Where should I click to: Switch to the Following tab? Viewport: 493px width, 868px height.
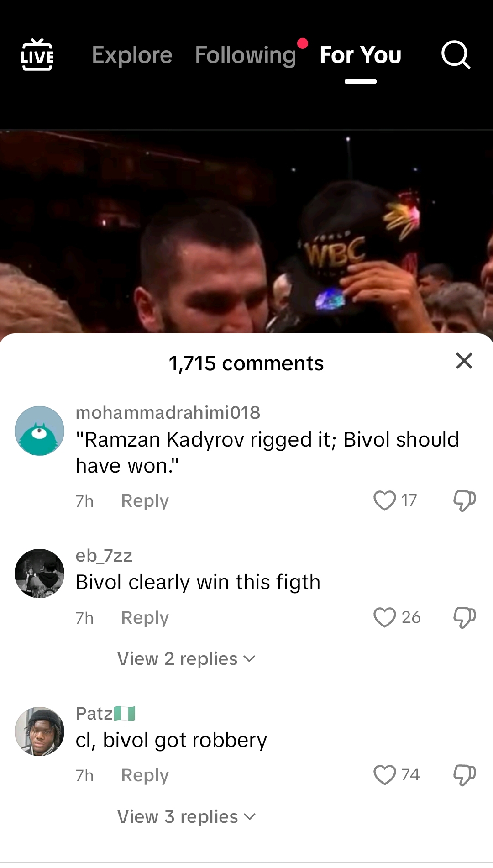[246, 55]
